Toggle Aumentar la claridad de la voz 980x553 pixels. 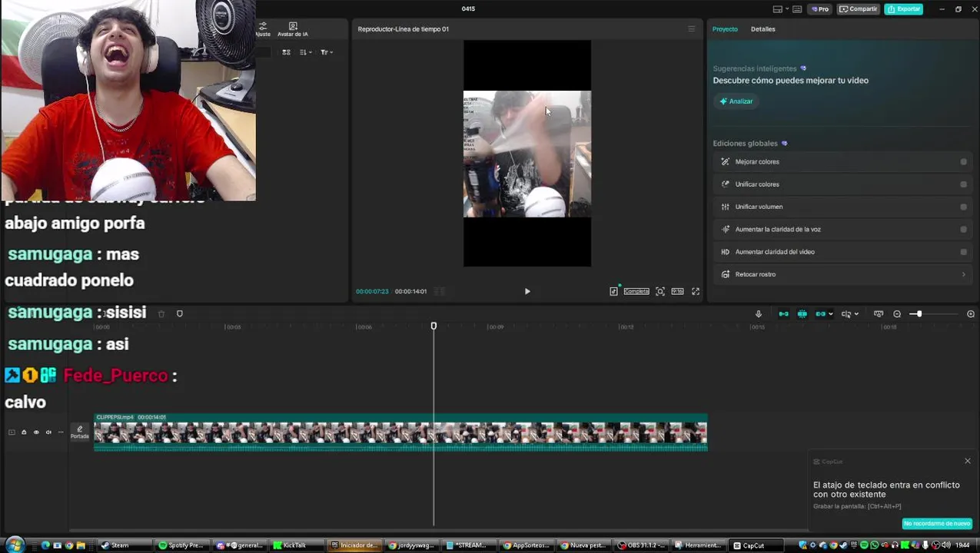pyautogui.click(x=964, y=229)
